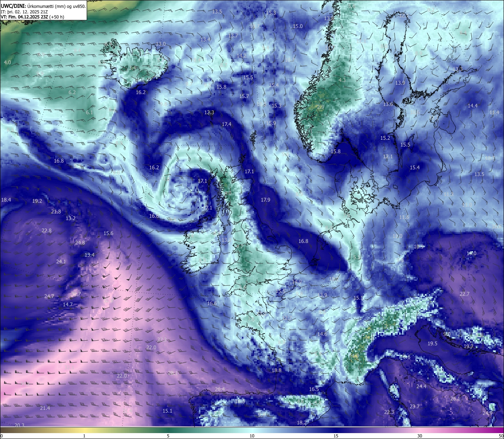The height and width of the screenshot is (439, 504).
Task: Select the 17.4 value label
Action: 226,124
